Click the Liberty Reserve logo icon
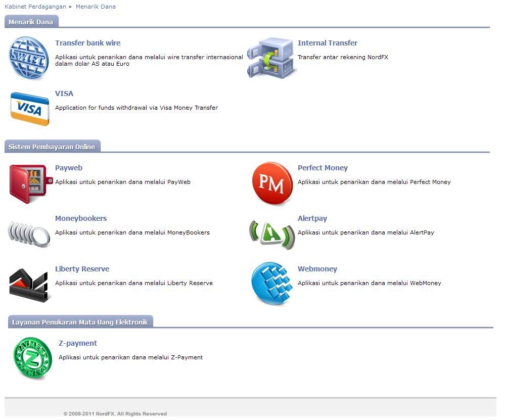 [30, 285]
